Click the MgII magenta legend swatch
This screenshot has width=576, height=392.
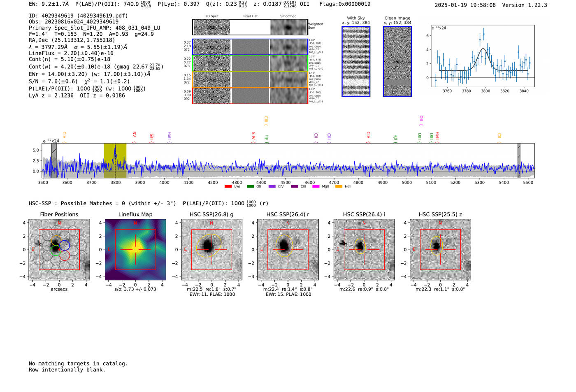pyautogui.click(x=316, y=187)
